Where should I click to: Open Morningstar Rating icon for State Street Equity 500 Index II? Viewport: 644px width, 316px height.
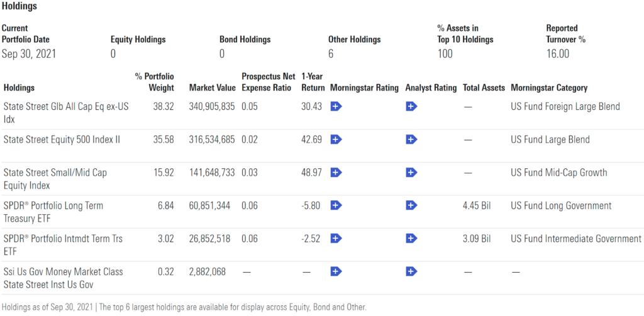point(336,139)
